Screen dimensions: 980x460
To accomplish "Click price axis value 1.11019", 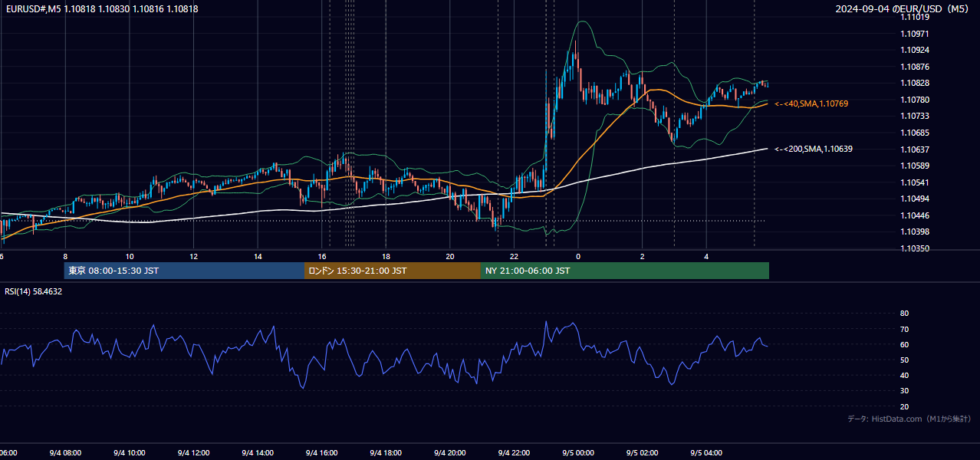I will pos(915,17).
